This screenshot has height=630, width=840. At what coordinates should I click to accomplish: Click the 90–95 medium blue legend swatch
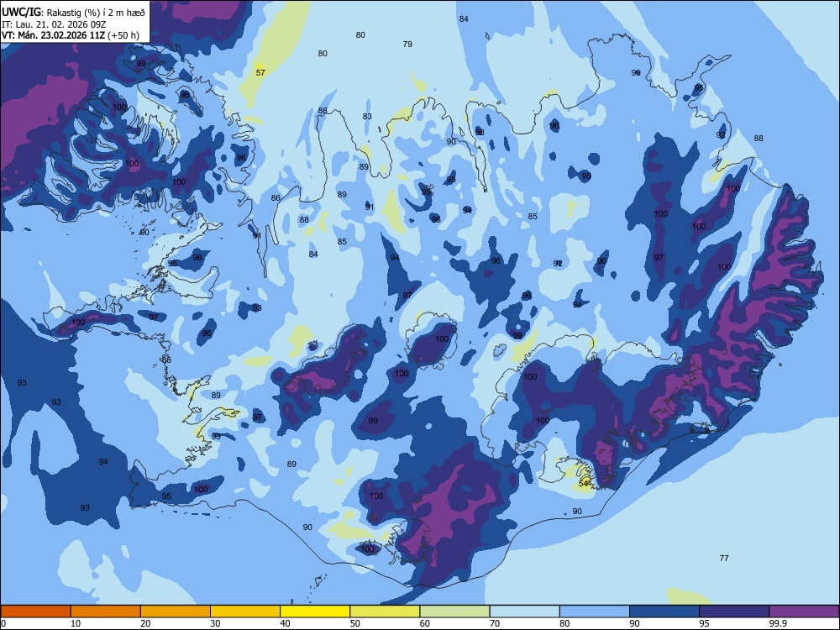pyautogui.click(x=664, y=612)
